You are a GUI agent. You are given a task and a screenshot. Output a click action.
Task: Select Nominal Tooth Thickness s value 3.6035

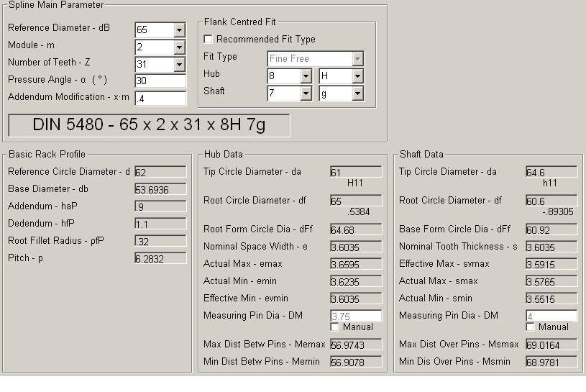(551, 247)
